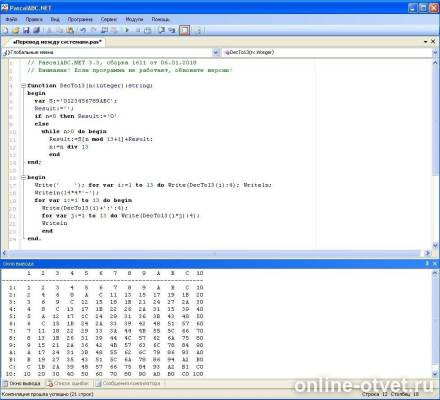440x400 pixels.
Task: Toggle the highlighted output window toolbar button
Action: pos(184,30)
